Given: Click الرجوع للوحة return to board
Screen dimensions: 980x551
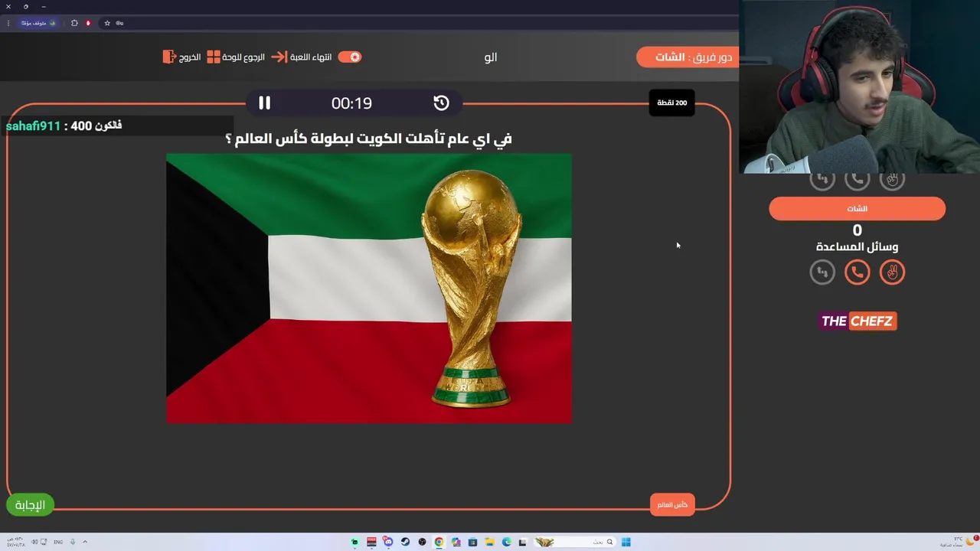Looking at the screenshot, I should tap(236, 57).
